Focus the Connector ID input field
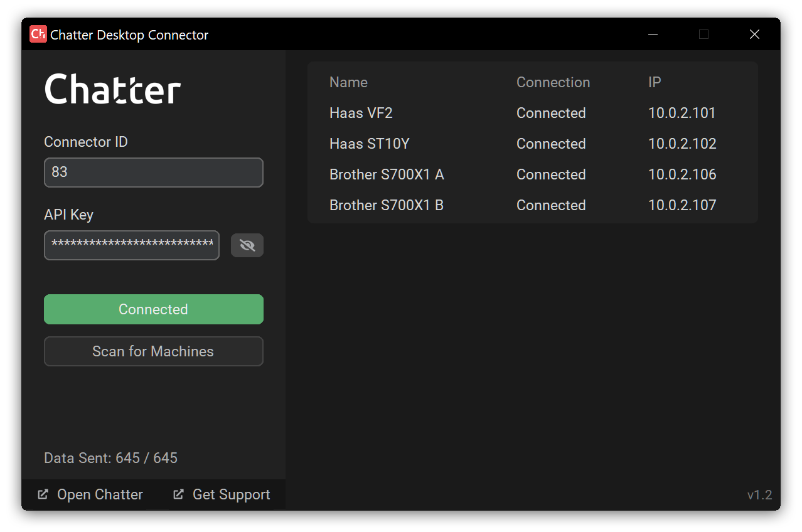Image resolution: width=802 pixels, height=532 pixels. tap(154, 173)
